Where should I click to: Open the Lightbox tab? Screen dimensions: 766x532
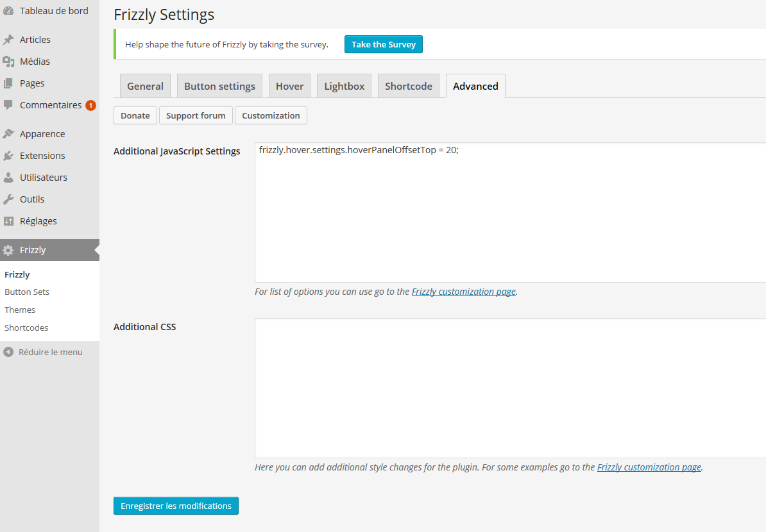[345, 86]
